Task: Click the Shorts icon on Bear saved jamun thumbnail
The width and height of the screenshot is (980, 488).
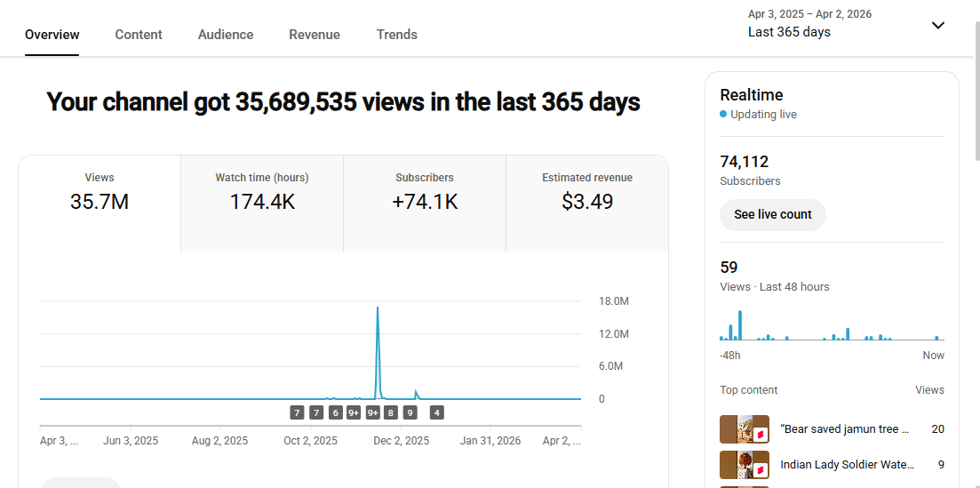Action: 761,435
